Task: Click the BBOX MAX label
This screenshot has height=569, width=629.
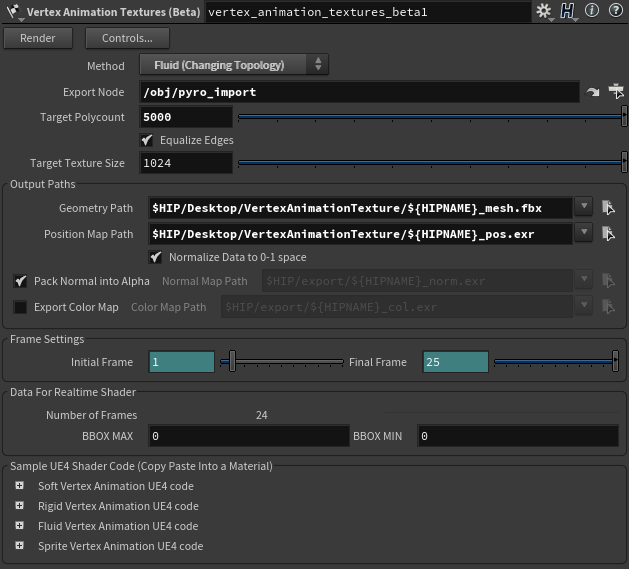Action: (108, 436)
